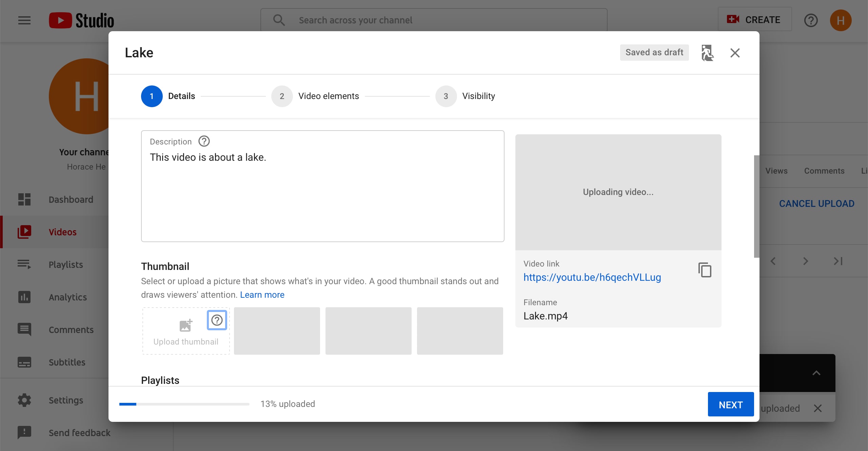Viewport: 868px width, 451px height.
Task: Click the Thumbnail learn more link
Action: (x=262, y=294)
